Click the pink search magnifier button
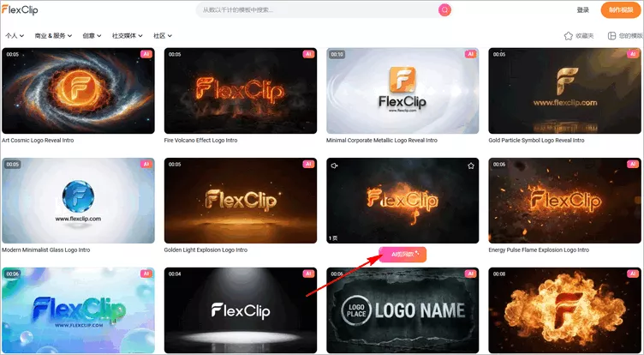Viewport: 644px width, 355px height. (x=444, y=10)
